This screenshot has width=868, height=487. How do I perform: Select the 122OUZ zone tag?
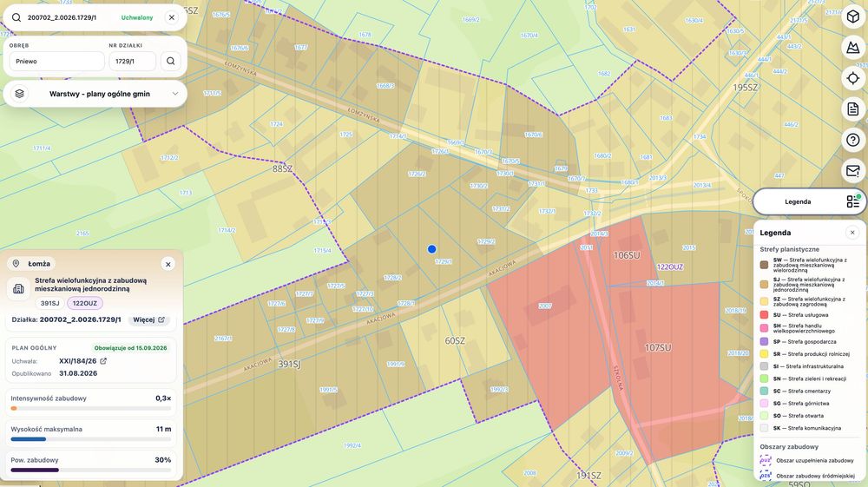85,303
